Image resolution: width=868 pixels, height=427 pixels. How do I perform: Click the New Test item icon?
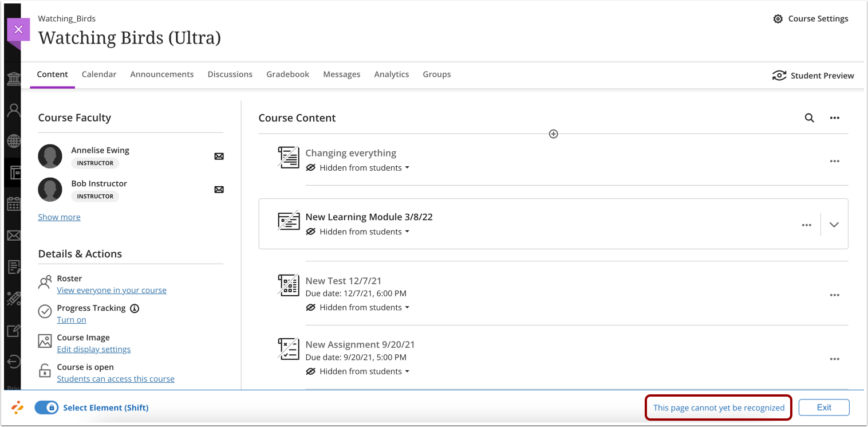pos(289,285)
